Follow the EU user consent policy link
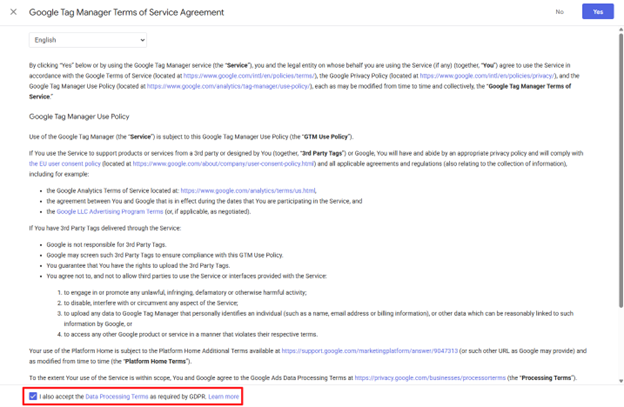Viewport: 624px width, 407px height. (x=65, y=164)
